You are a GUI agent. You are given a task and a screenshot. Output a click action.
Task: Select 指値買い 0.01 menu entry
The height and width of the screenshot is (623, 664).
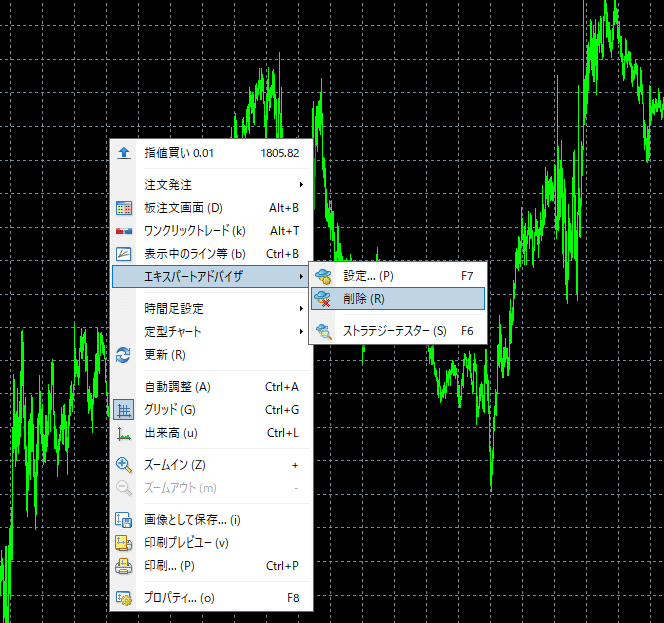coord(211,153)
